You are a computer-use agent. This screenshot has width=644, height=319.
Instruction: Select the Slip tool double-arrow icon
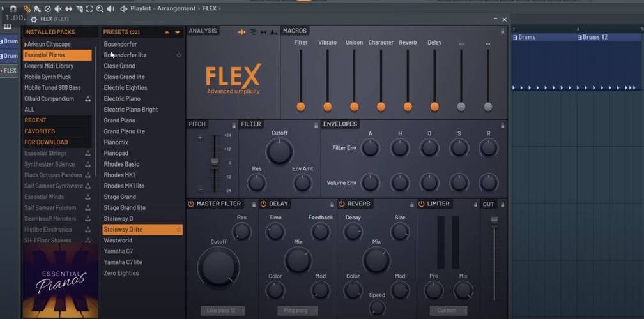pos(68,8)
